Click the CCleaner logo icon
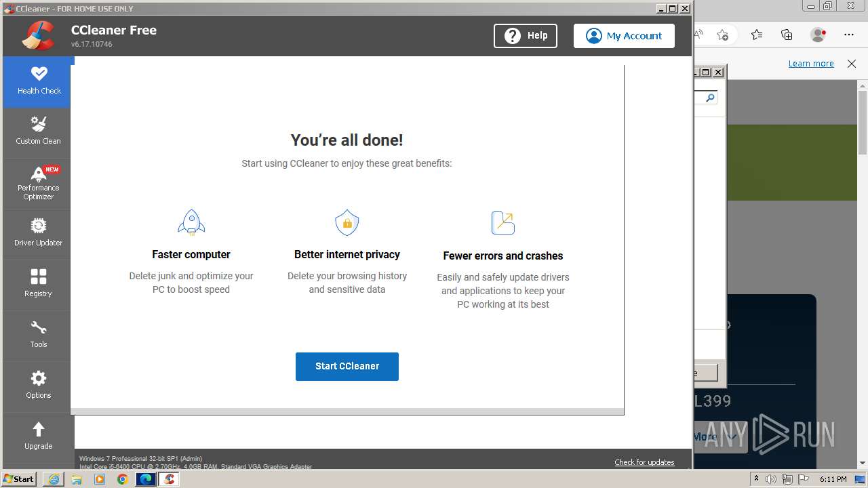The height and width of the screenshot is (488, 868). 38,36
